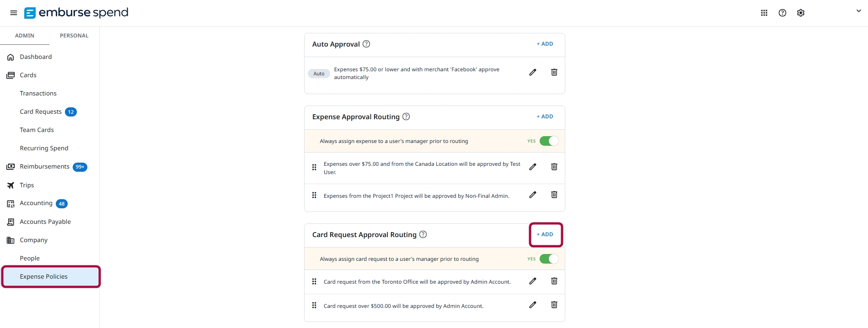The image size is (868, 328).
Task: Toggle always assign card request to manager switch
Action: (x=549, y=259)
